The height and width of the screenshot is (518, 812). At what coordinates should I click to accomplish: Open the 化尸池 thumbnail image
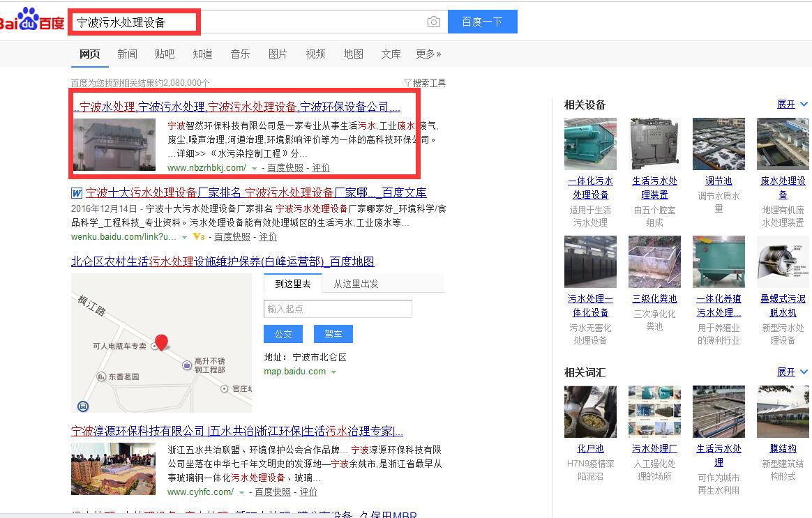point(590,412)
